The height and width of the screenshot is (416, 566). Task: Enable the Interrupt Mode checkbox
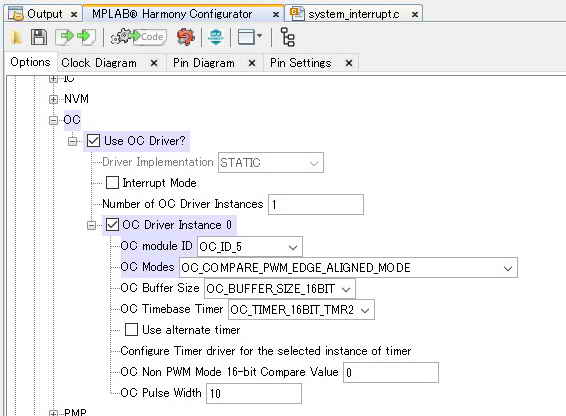(112, 183)
